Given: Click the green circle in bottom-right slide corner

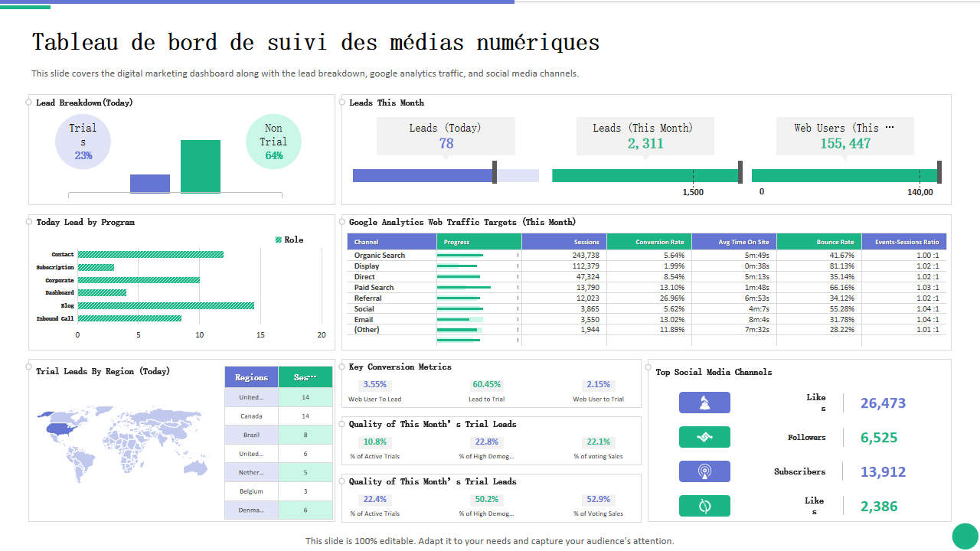Looking at the screenshot, I should tap(965, 536).
